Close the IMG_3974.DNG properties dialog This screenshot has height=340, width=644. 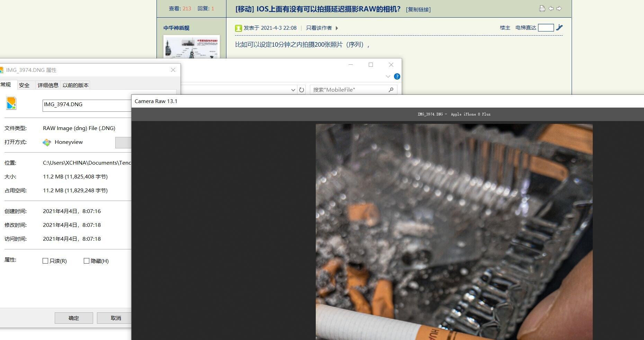tap(173, 70)
